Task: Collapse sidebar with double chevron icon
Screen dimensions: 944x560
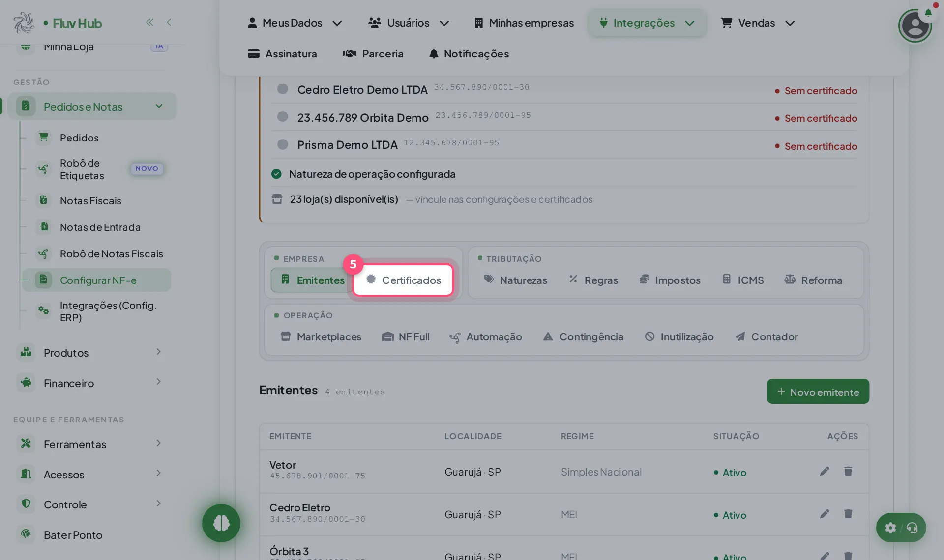Action: point(149,22)
